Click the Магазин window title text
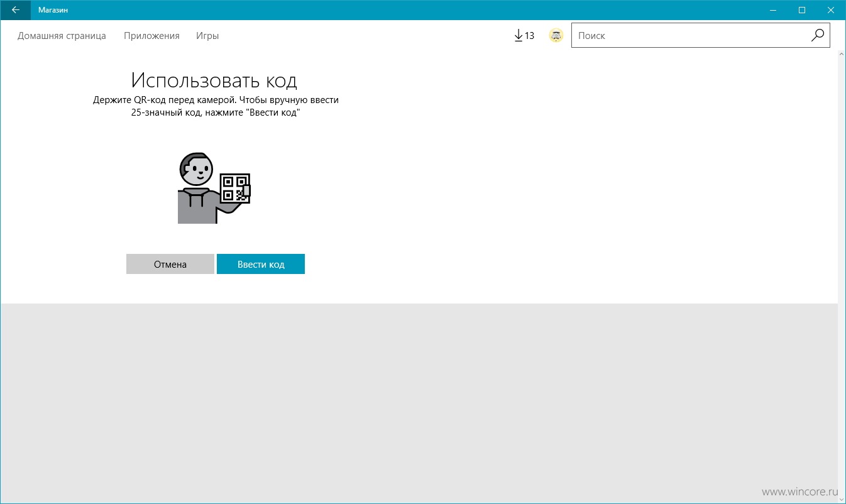This screenshot has height=504, width=846. [53, 10]
